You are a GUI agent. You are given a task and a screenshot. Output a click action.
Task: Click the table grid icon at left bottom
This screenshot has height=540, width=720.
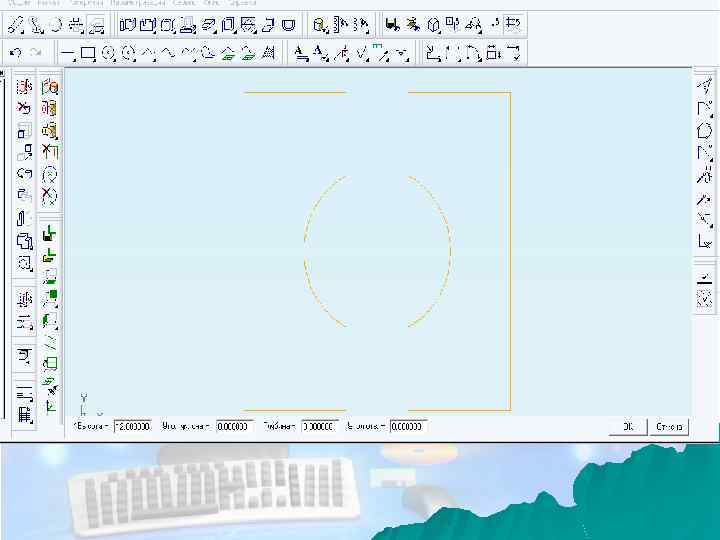point(24,415)
